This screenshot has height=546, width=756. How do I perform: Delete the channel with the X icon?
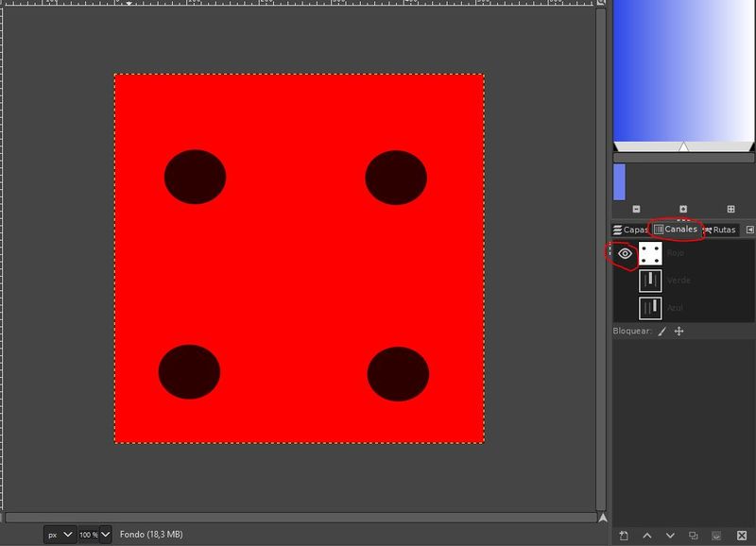742,536
